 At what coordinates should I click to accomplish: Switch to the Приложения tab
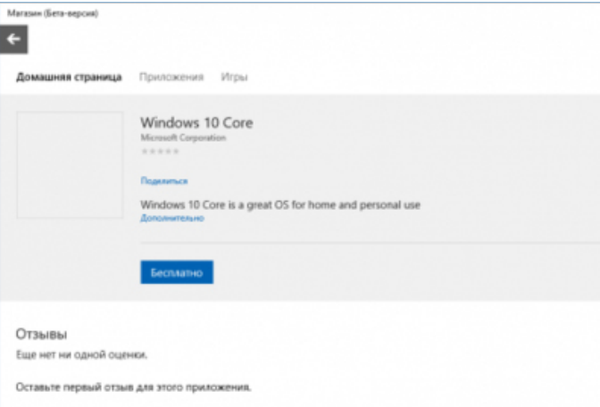click(x=171, y=77)
